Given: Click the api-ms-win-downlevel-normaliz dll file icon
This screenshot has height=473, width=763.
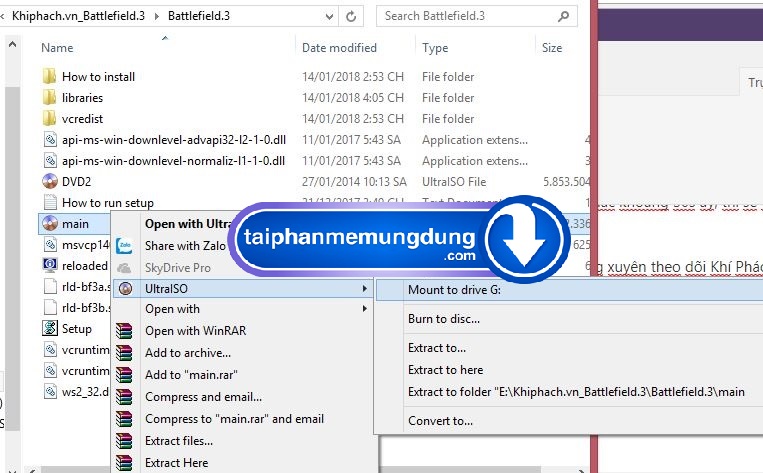Looking at the screenshot, I should 50,161.
